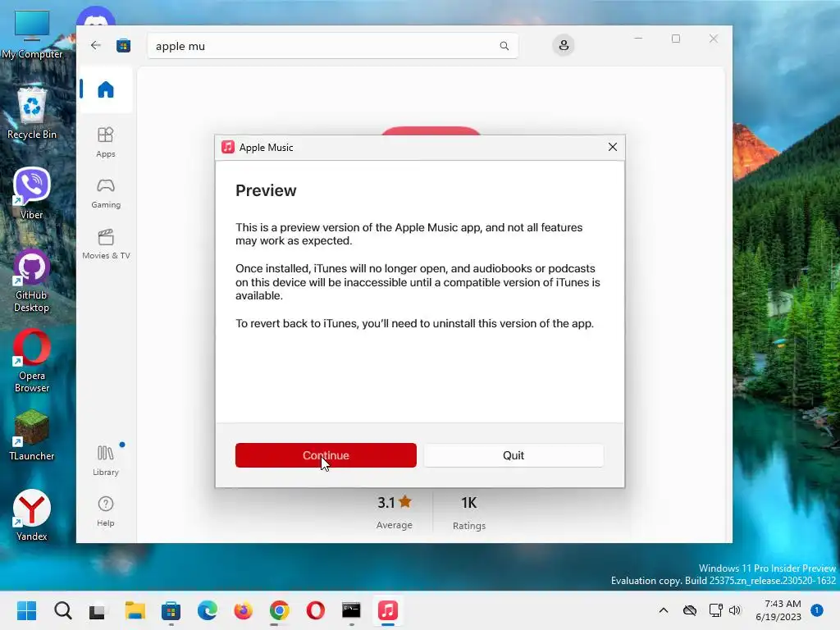Open Microsoft Edge from the taskbar
Viewport: 840px width, 630px height.
click(x=208, y=610)
